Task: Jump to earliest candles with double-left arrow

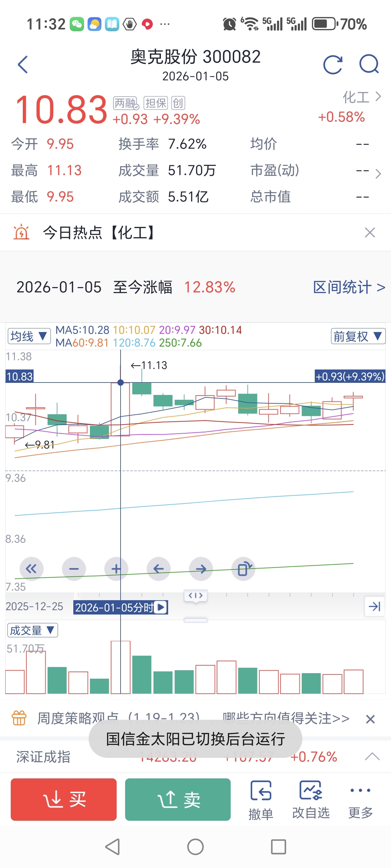Action: tap(31, 569)
